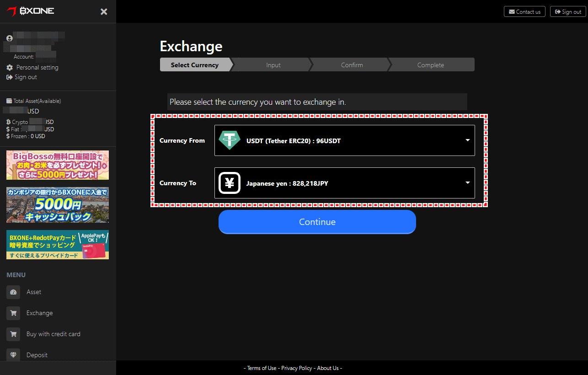Open the BigBoss free account banner

pyautogui.click(x=58, y=165)
